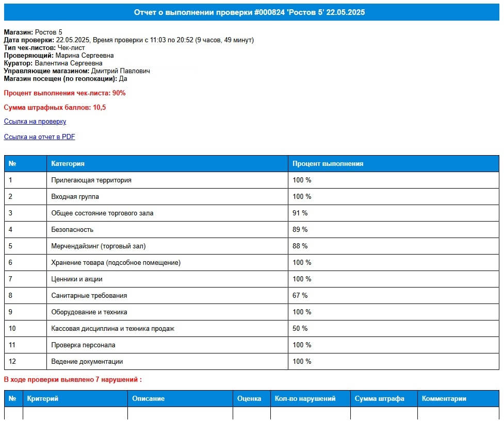Click the '67 %' percentage value

[x=300, y=295]
